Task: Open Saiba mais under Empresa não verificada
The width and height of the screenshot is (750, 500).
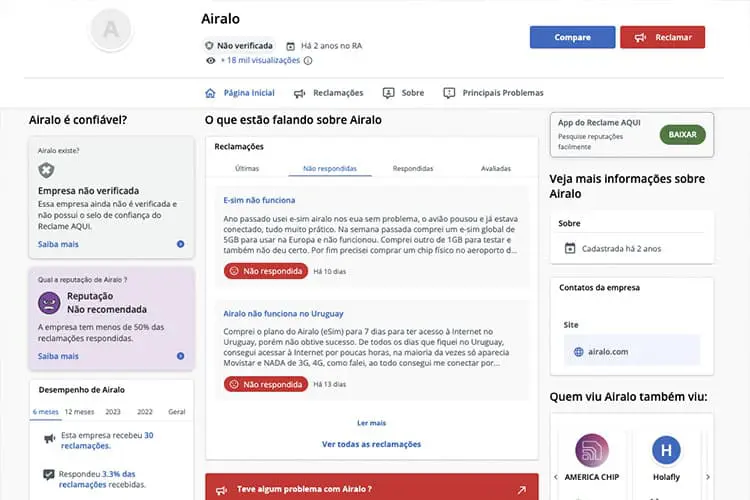Action: 58,244
